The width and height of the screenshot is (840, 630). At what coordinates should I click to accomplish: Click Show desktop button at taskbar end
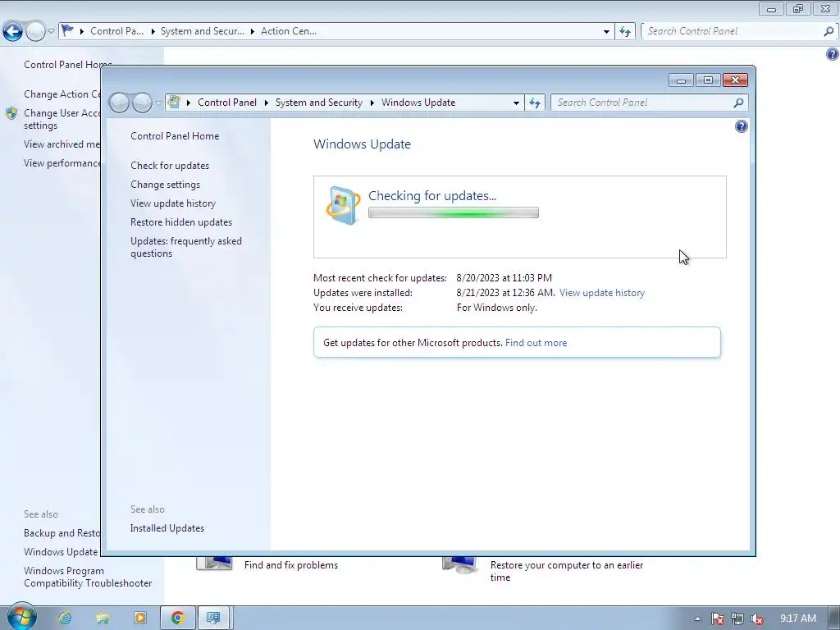click(834, 619)
